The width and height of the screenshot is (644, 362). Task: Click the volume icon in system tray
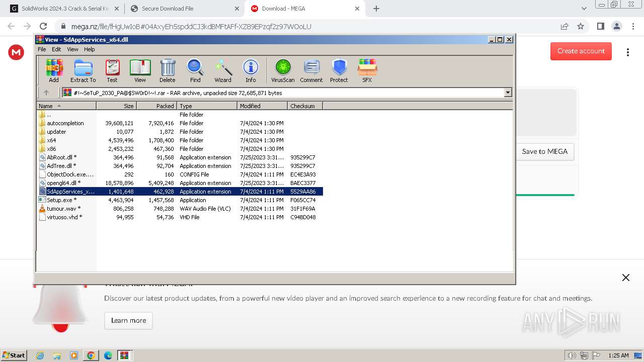tap(572, 355)
